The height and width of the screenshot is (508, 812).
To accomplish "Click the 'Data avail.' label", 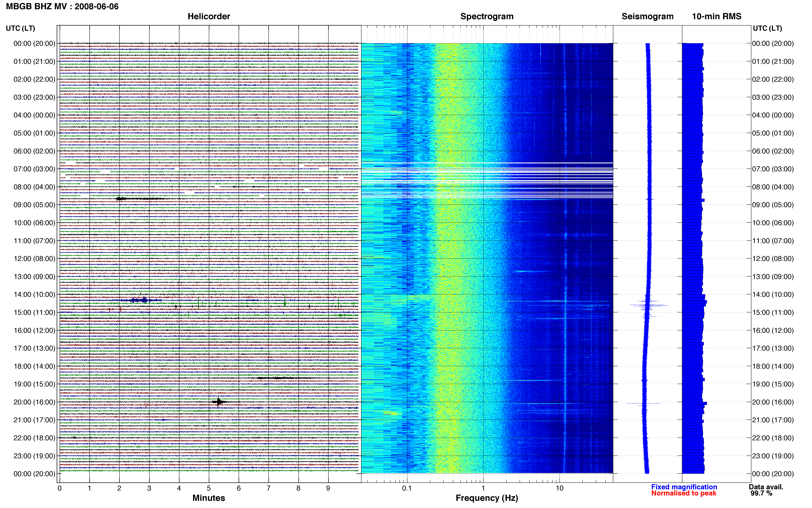I will coord(766,487).
